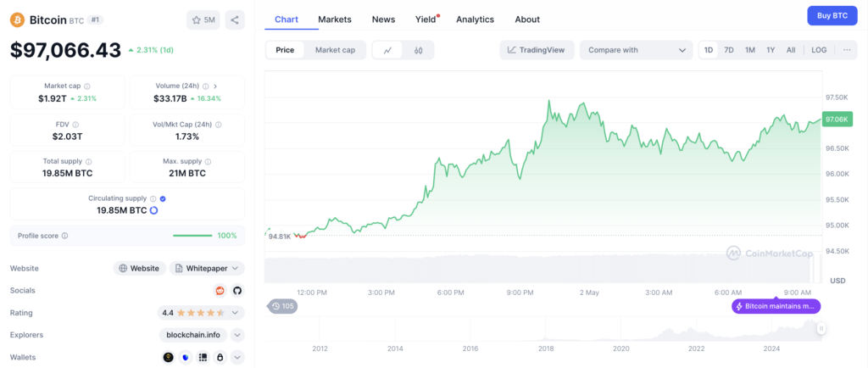The height and width of the screenshot is (368, 868).
Task: Open the News tab
Action: point(384,20)
